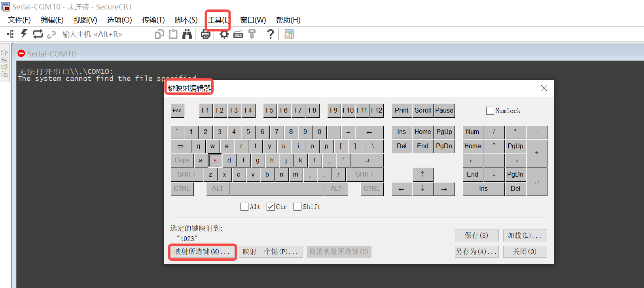Select the Num key on numeric keypad
Viewport: 644px width, 288px height.
click(473, 132)
